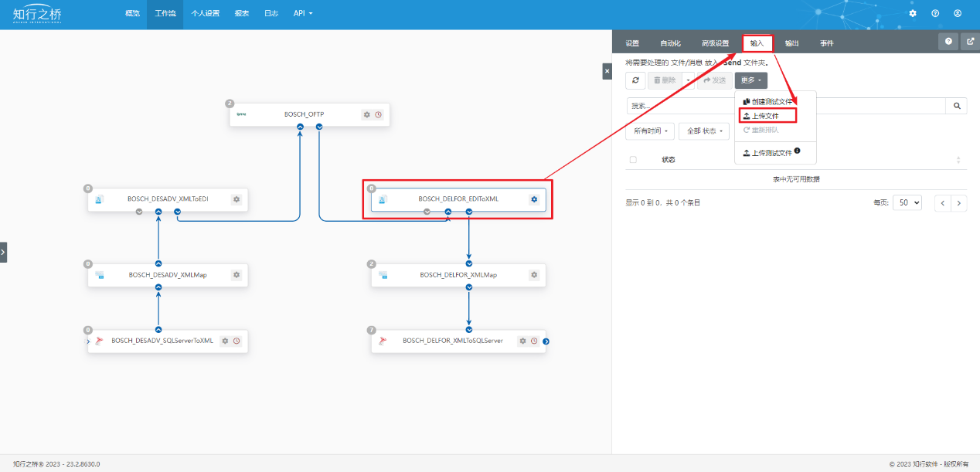Open the 全部 状态 status filter
The image size is (980, 472).
[703, 131]
